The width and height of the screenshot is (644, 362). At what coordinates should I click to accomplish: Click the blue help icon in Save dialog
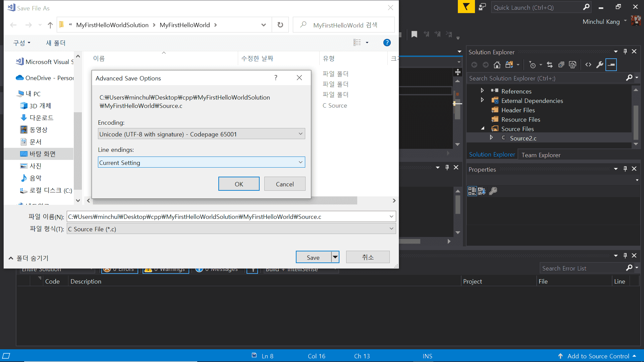387,43
